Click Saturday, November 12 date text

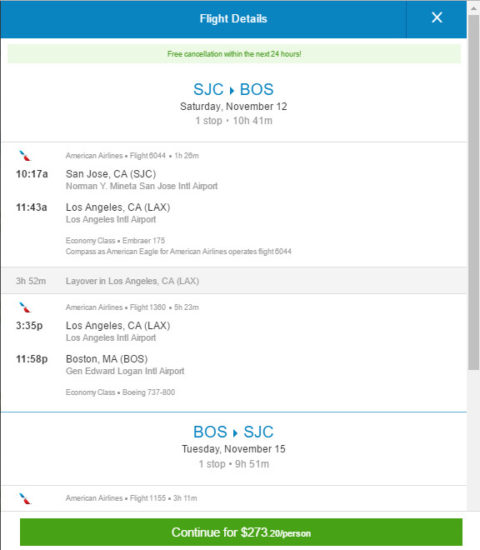pos(233,106)
